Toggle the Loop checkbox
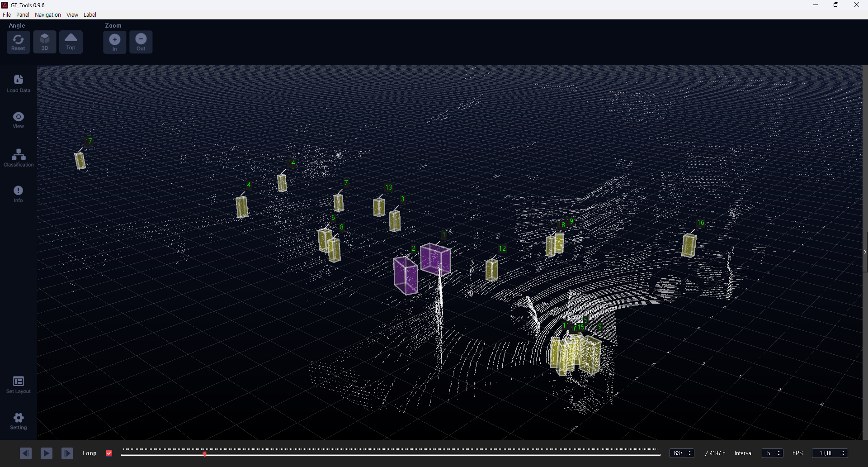The height and width of the screenshot is (467, 868). (109, 453)
